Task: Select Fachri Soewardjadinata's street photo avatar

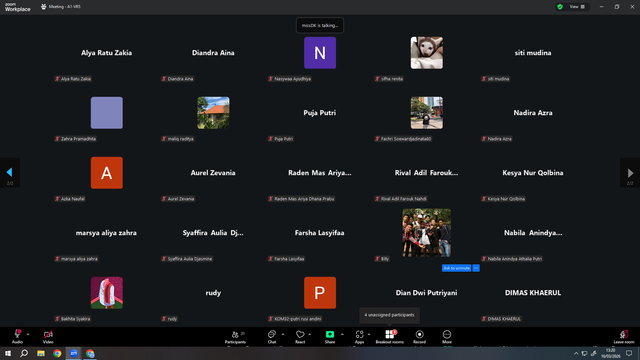Action: point(427,113)
